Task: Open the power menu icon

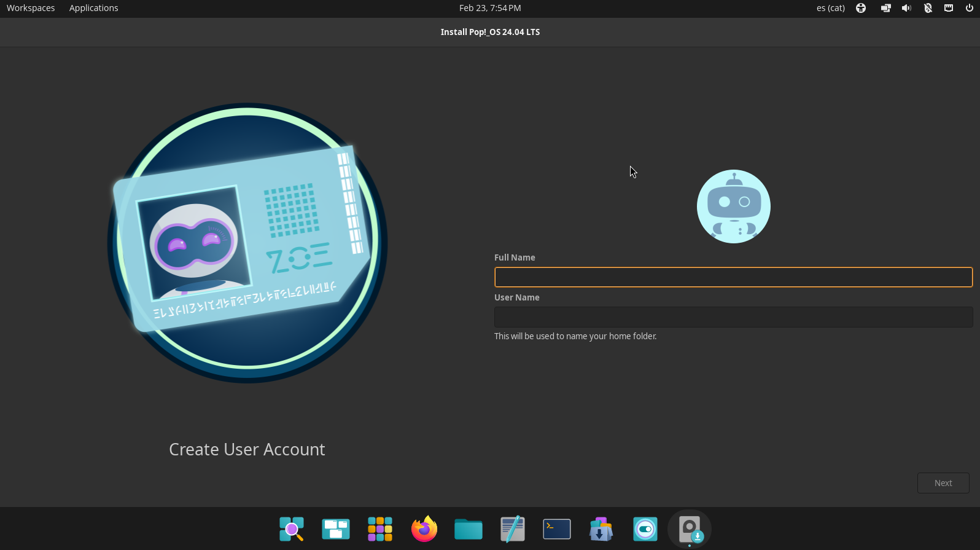Action: (x=970, y=8)
